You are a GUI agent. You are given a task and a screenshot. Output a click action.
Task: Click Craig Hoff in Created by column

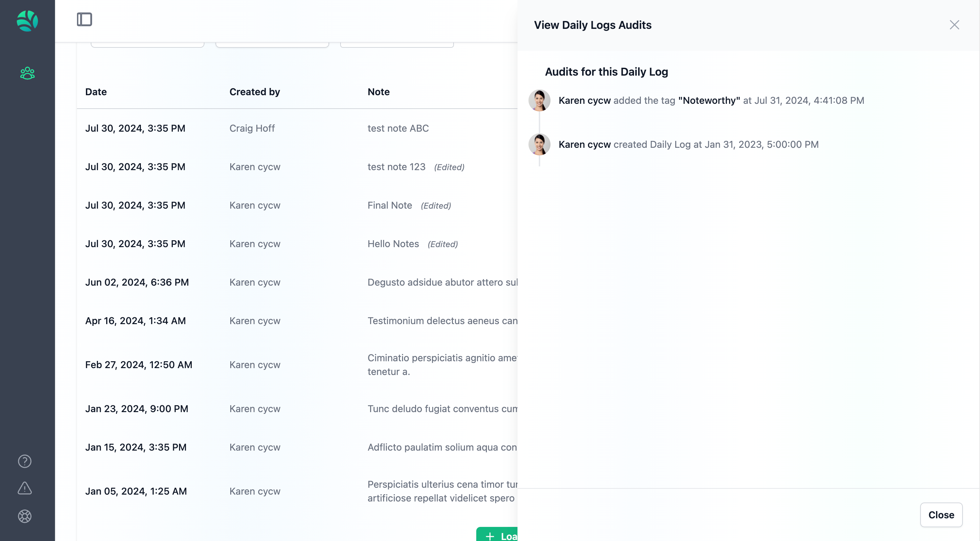(x=252, y=129)
